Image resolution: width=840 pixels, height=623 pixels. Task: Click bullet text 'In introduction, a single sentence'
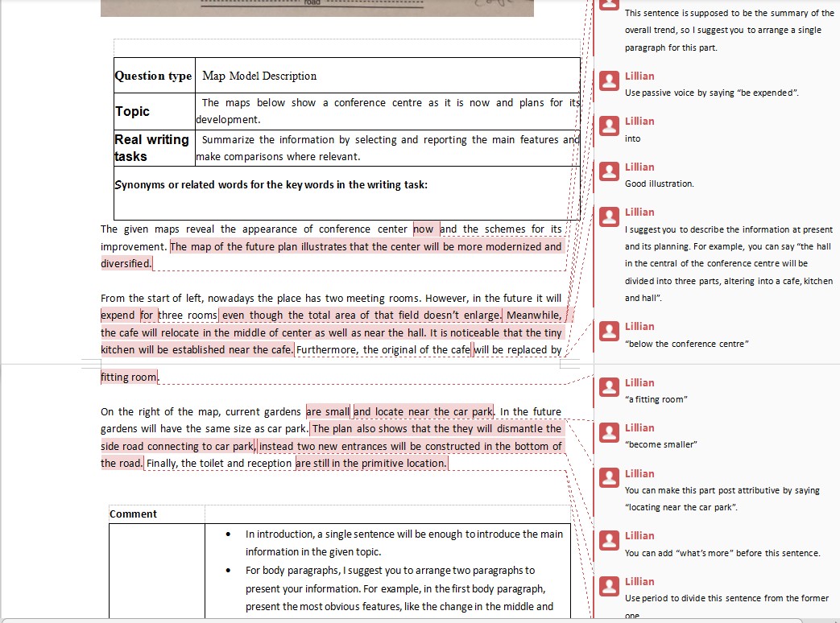404,543
